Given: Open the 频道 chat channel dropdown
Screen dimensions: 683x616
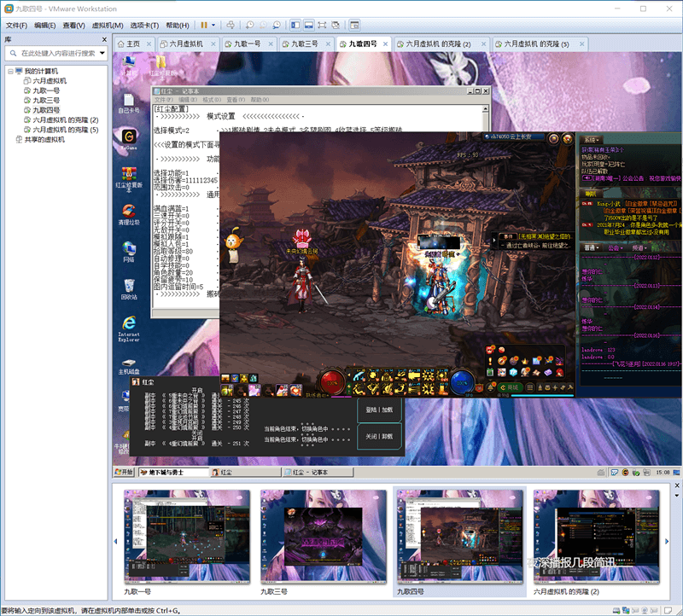Looking at the screenshot, I should tap(639, 247).
